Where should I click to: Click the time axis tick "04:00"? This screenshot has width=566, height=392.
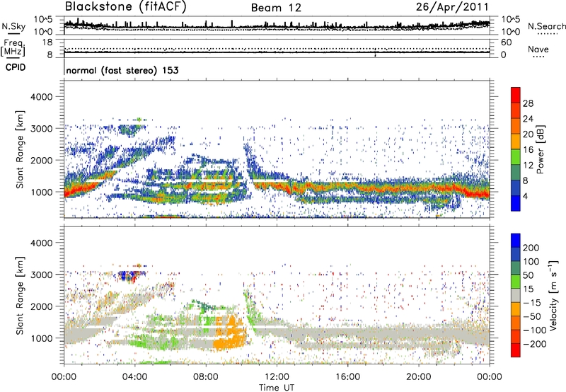[135, 377]
